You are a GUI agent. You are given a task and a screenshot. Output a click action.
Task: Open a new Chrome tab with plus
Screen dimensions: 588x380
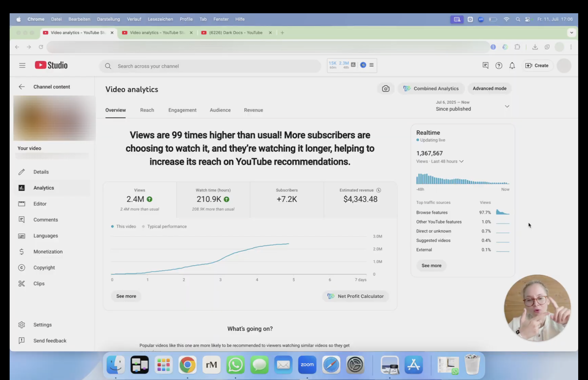pos(282,33)
